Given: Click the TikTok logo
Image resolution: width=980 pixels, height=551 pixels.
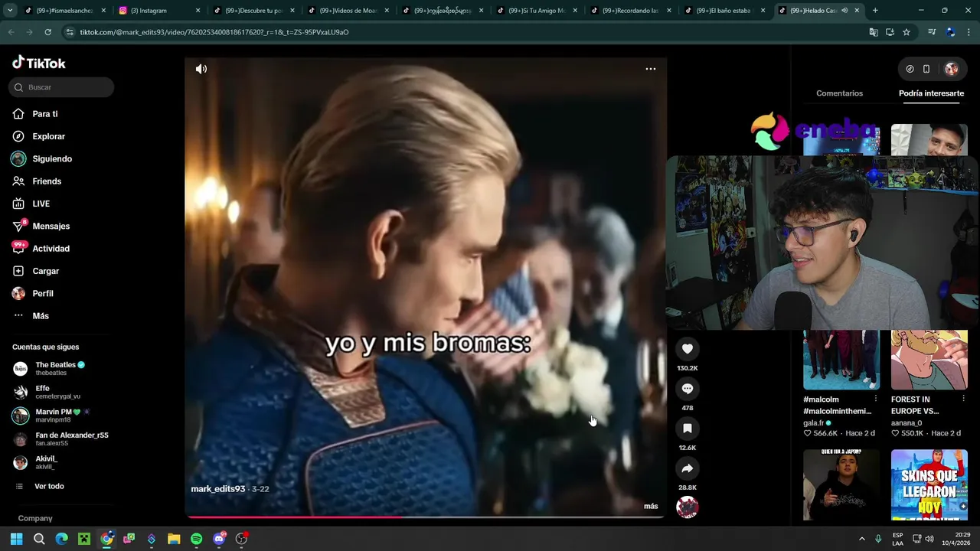Looking at the screenshot, I should (39, 63).
